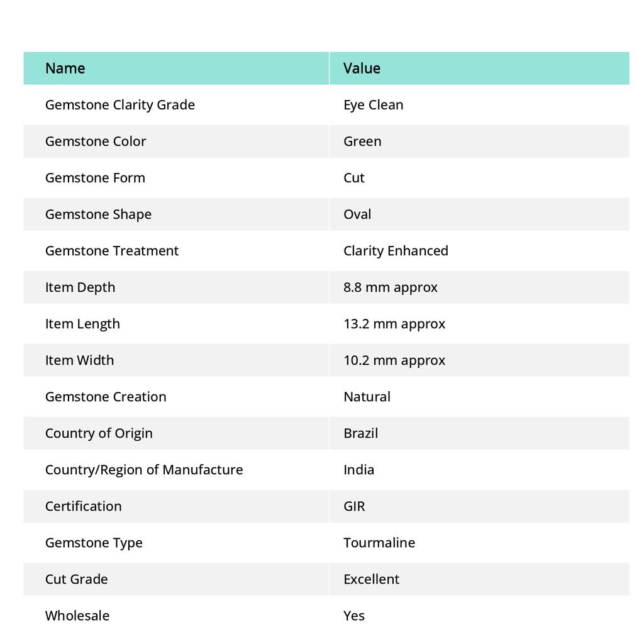Image resolution: width=644 pixels, height=644 pixels.
Task: Select the Gemstone Creation label
Action: [106, 397]
